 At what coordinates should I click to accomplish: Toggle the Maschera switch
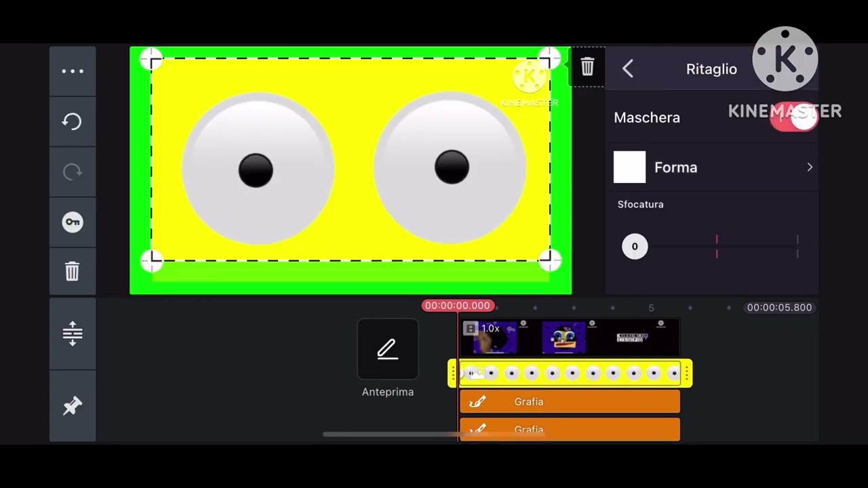[794, 117]
